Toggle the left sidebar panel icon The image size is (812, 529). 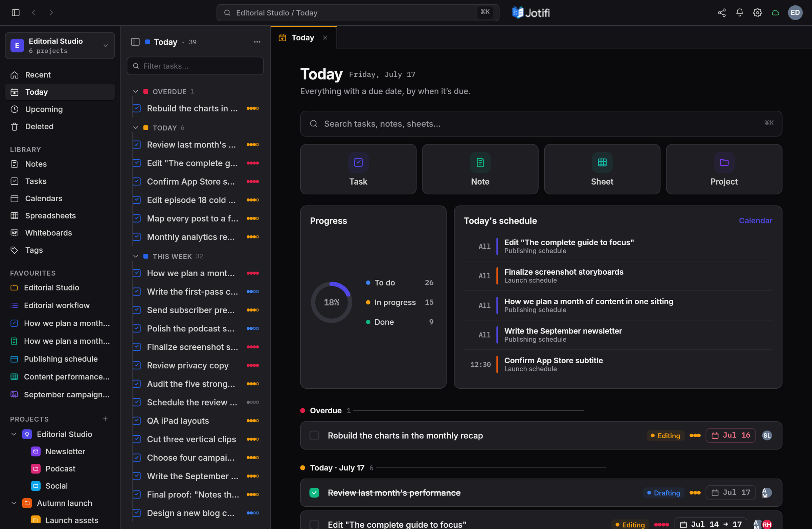pos(16,13)
